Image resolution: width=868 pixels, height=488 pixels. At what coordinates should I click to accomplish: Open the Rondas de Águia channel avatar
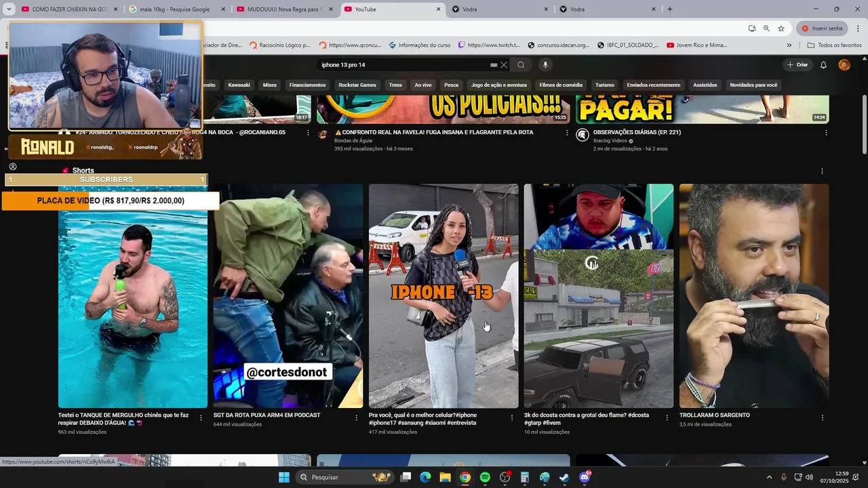(323, 135)
